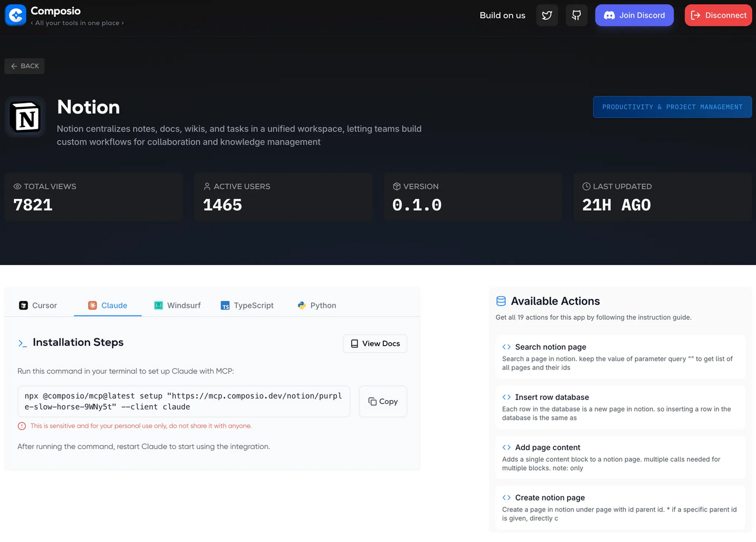Click the Notion app logo
The image size is (756, 542).
pyautogui.click(x=26, y=117)
